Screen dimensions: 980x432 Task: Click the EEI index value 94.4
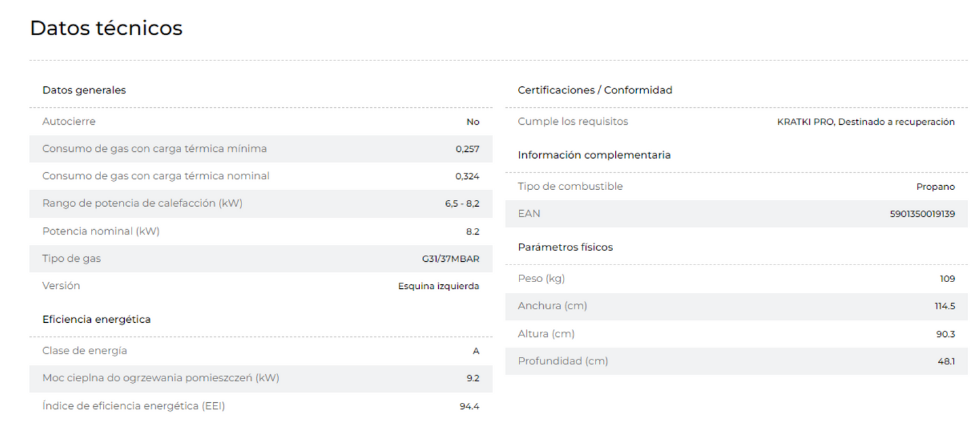[469, 407]
